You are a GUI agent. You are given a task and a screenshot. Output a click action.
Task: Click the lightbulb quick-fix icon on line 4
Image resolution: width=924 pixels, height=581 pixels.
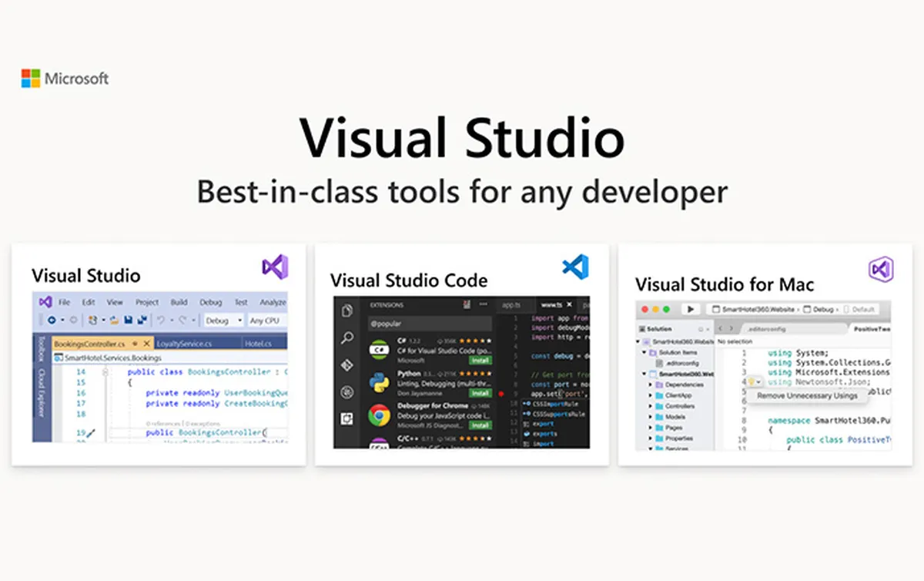[x=752, y=381]
